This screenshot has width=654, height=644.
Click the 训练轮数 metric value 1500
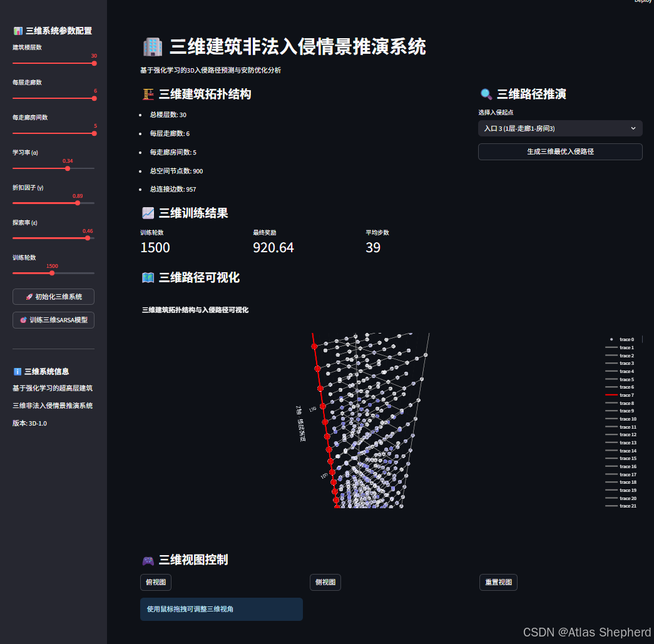[x=155, y=248]
